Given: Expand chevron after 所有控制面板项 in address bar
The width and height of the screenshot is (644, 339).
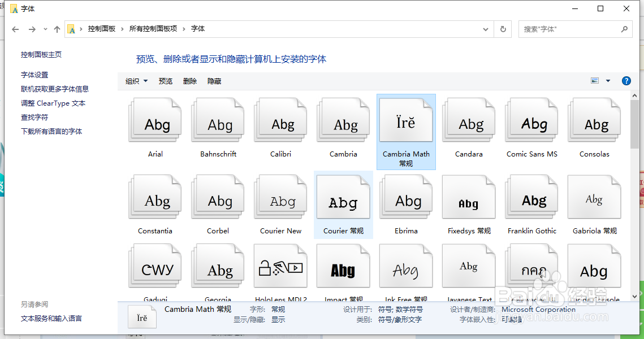Looking at the screenshot, I should tap(184, 29).
